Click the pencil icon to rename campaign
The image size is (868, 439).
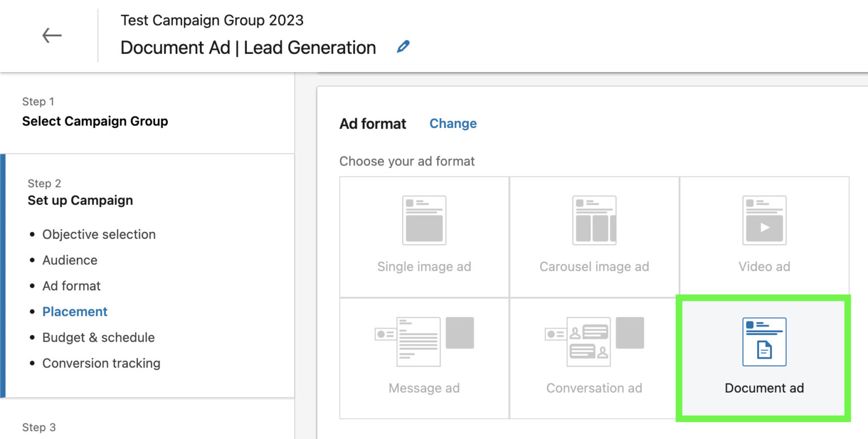point(403,47)
